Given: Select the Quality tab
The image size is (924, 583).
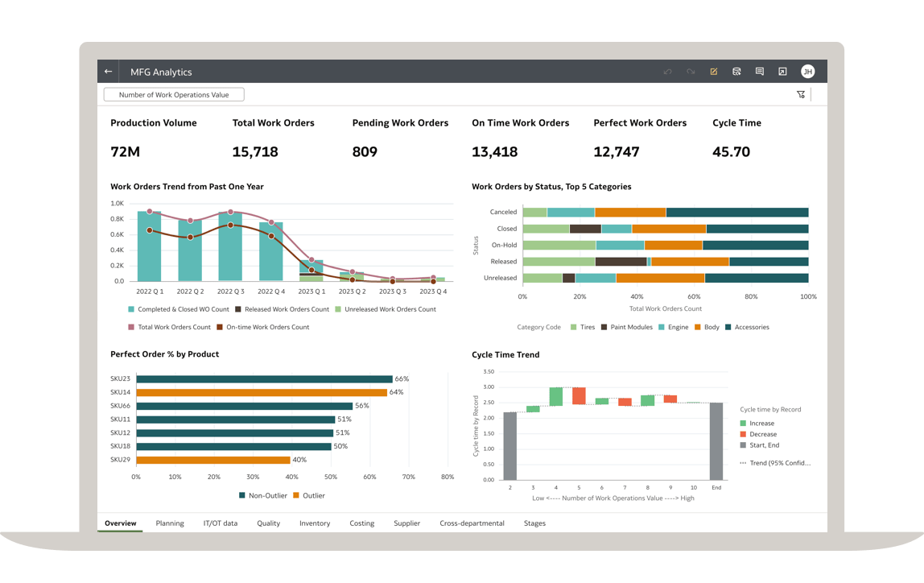Looking at the screenshot, I should coord(268,523).
